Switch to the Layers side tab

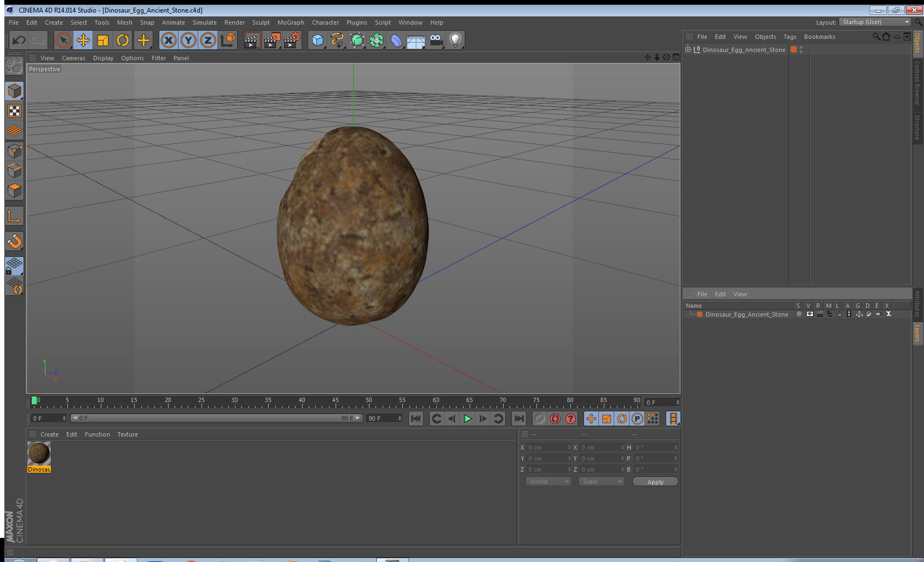click(x=917, y=332)
